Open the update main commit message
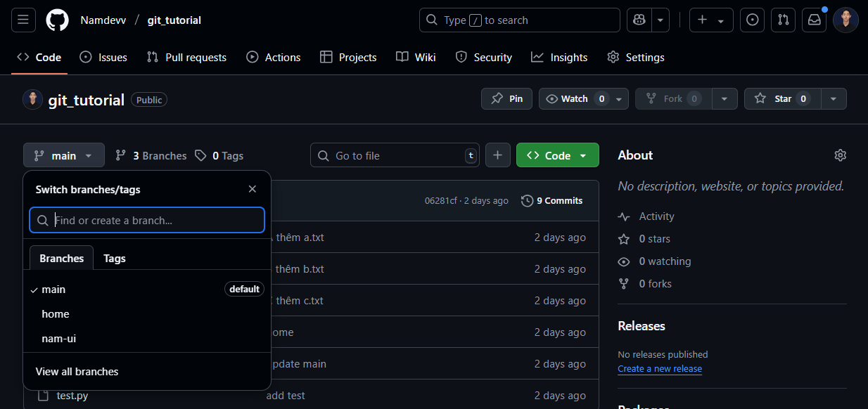The height and width of the screenshot is (409, 868). (x=299, y=364)
